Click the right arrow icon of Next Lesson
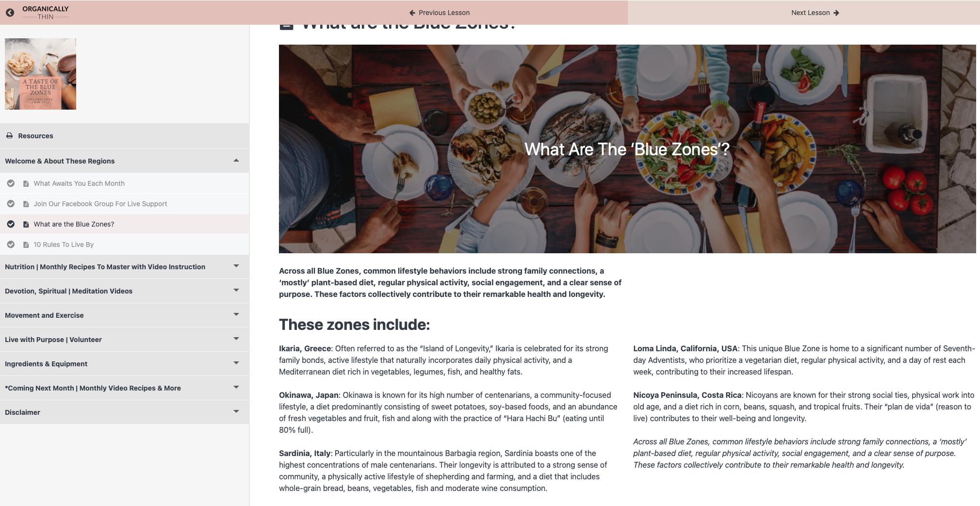Image resolution: width=980 pixels, height=506 pixels. point(836,13)
